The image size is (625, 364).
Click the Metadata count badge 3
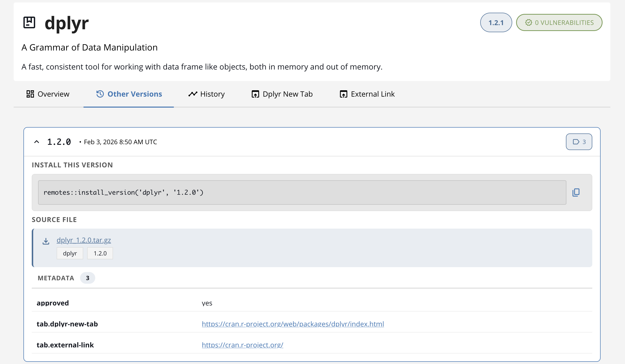pyautogui.click(x=88, y=278)
